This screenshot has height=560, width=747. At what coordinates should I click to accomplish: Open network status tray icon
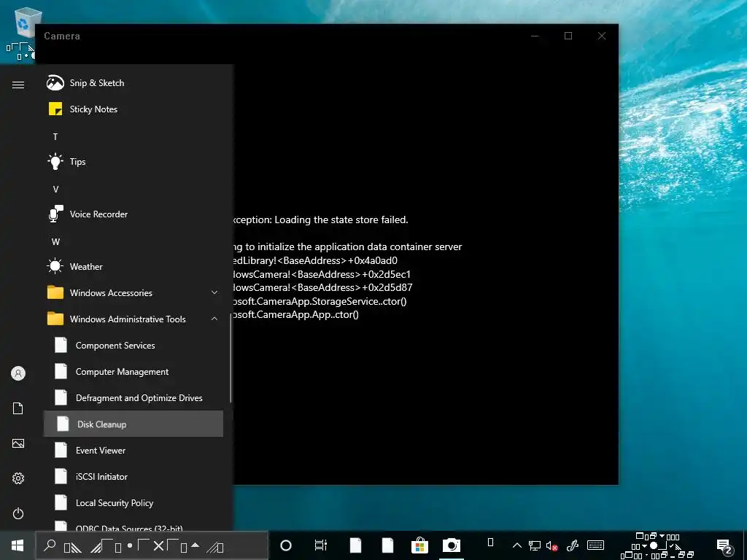(x=535, y=545)
